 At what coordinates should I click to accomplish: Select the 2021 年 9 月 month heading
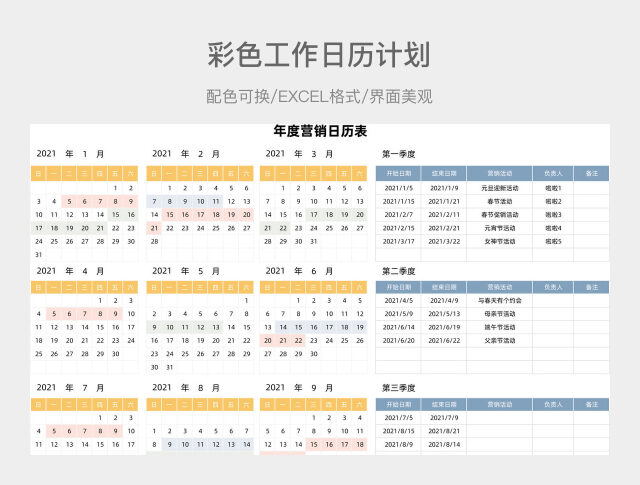tap(299, 387)
